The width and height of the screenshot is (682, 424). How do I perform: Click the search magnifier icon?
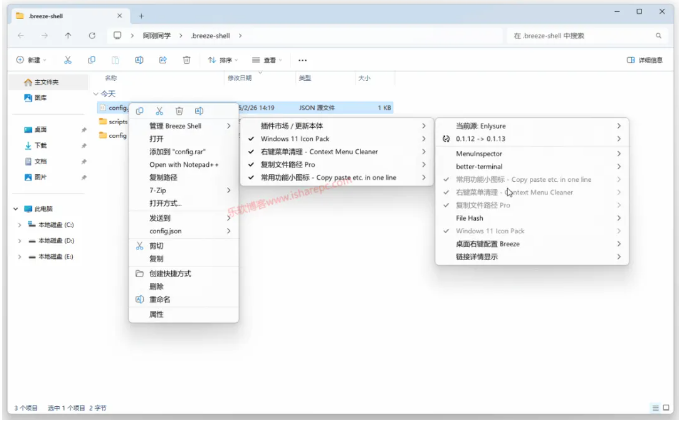(659, 36)
